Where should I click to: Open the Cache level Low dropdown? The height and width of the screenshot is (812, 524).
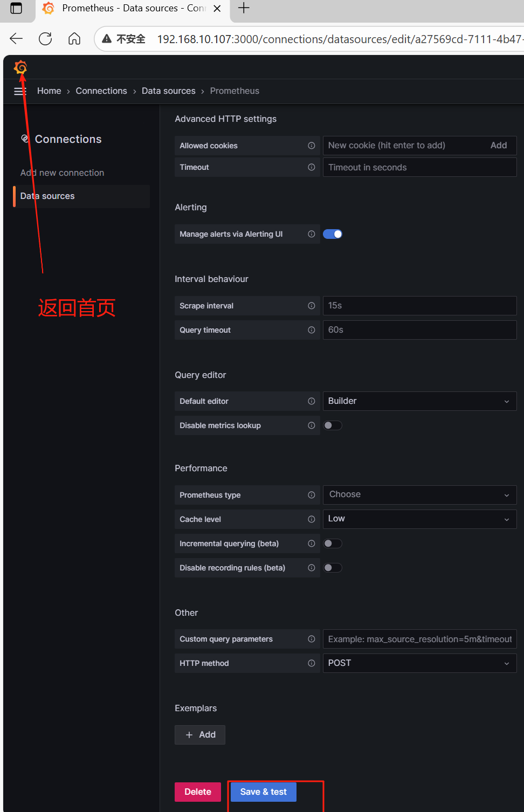tap(419, 519)
